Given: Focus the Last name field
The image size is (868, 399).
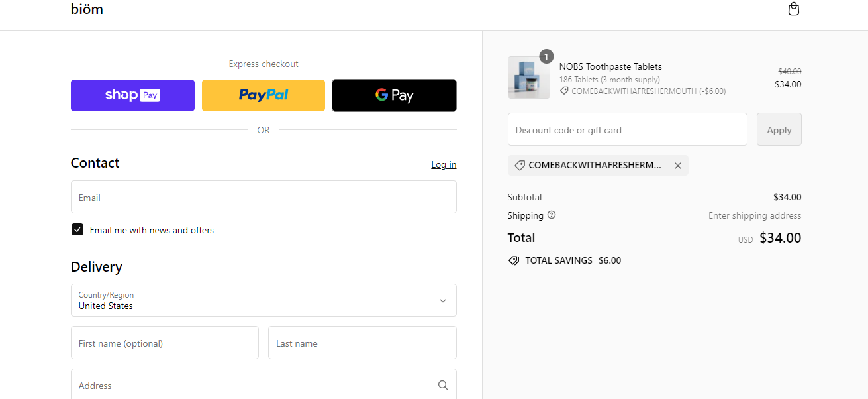Looking at the screenshot, I should tap(362, 343).
